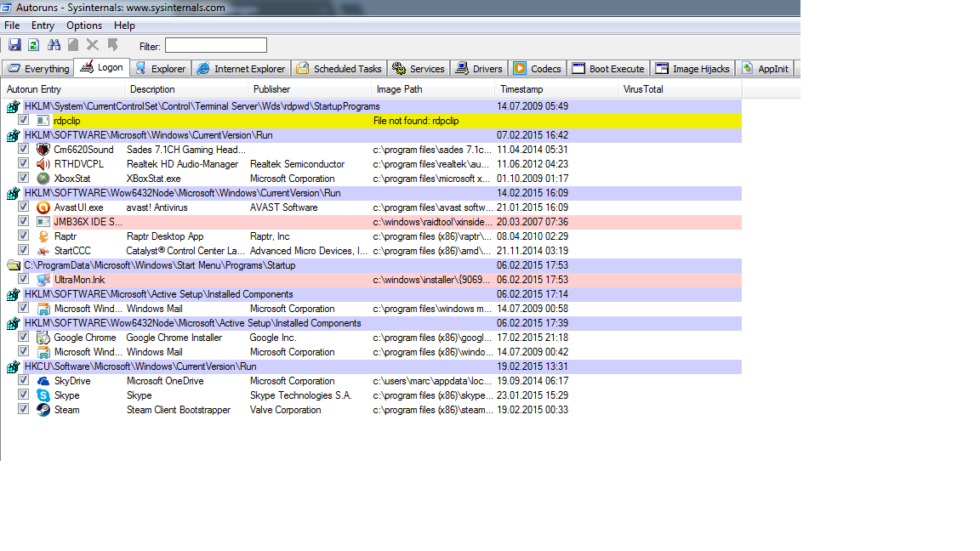Select the HKLM Wow6432Node Run key row
The width and height of the screenshot is (980, 551).
click(x=373, y=193)
